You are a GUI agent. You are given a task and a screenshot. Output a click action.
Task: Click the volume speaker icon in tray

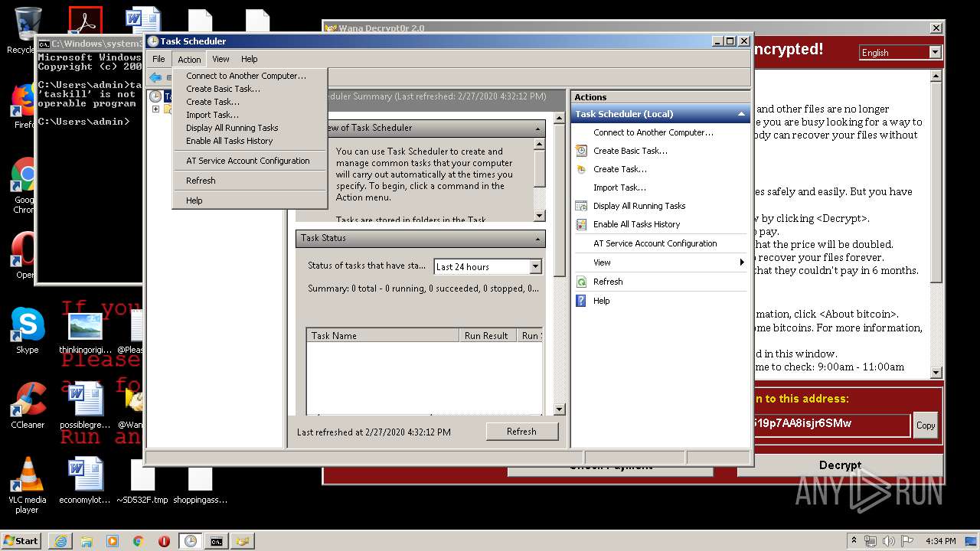(888, 541)
